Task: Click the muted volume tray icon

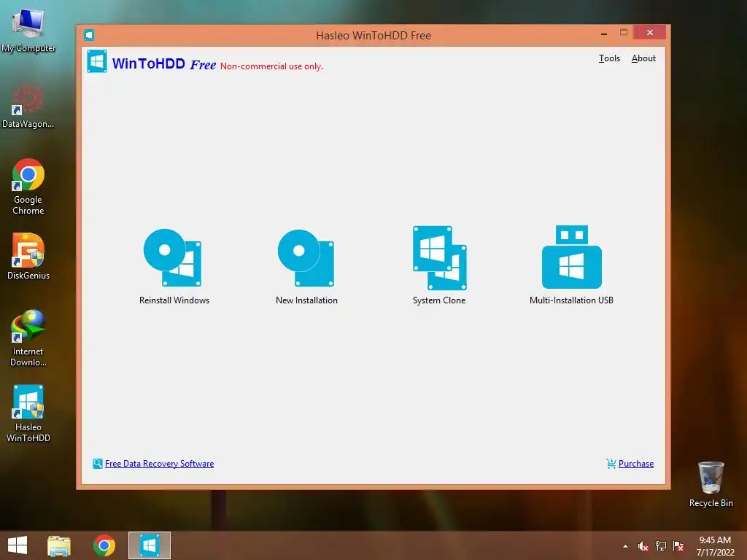Action: coord(643,546)
